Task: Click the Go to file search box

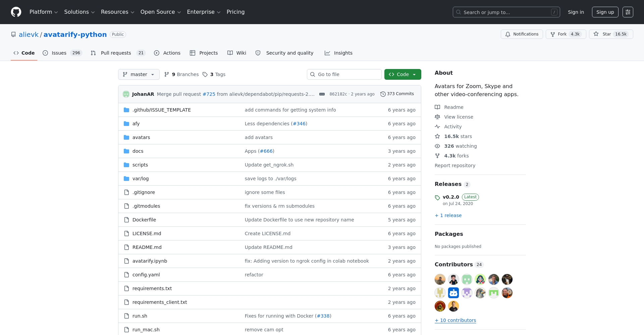Action: 344,74
